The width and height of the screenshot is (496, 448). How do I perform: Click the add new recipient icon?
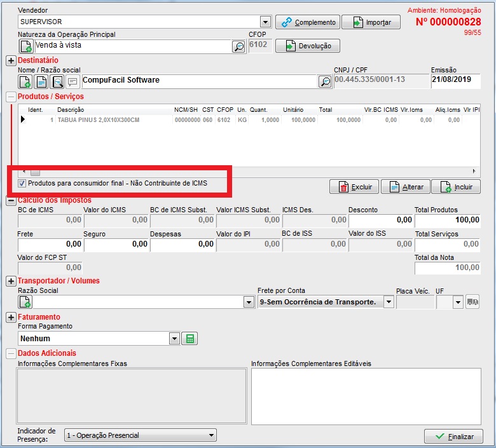pos(25,81)
